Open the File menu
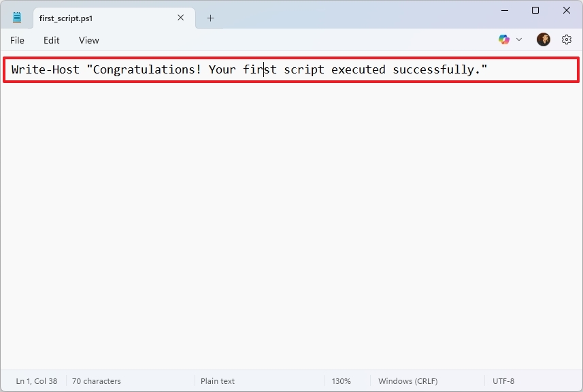This screenshot has width=583, height=392. coord(18,40)
